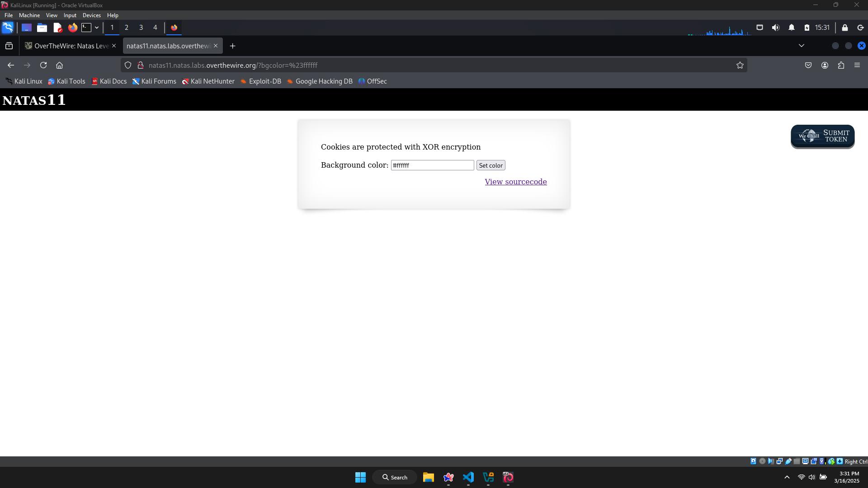Open VirtualBox Help menu
This screenshot has height=488, width=868.
tap(113, 15)
